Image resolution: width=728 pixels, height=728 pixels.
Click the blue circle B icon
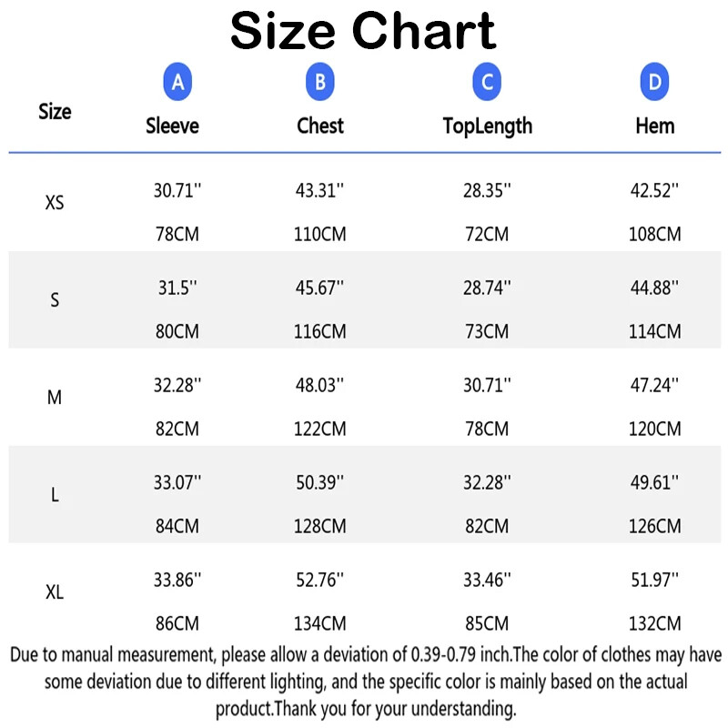pos(319,83)
